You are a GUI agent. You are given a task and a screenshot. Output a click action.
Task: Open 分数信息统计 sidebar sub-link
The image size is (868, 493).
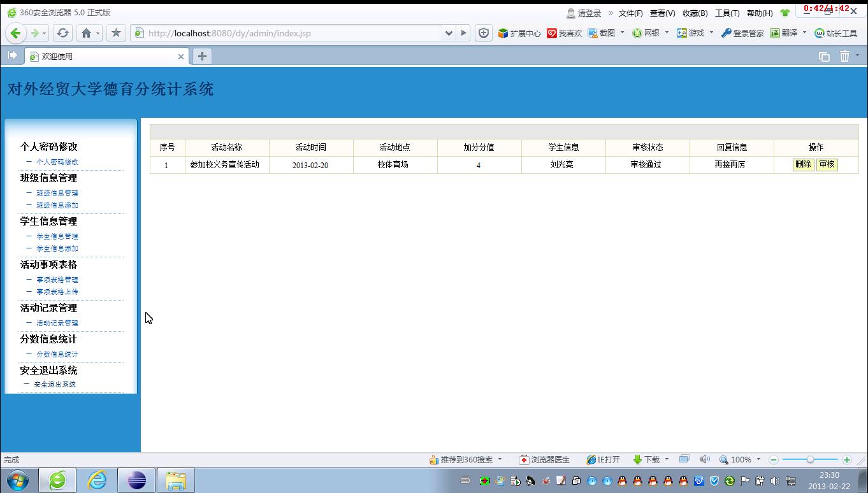click(57, 354)
